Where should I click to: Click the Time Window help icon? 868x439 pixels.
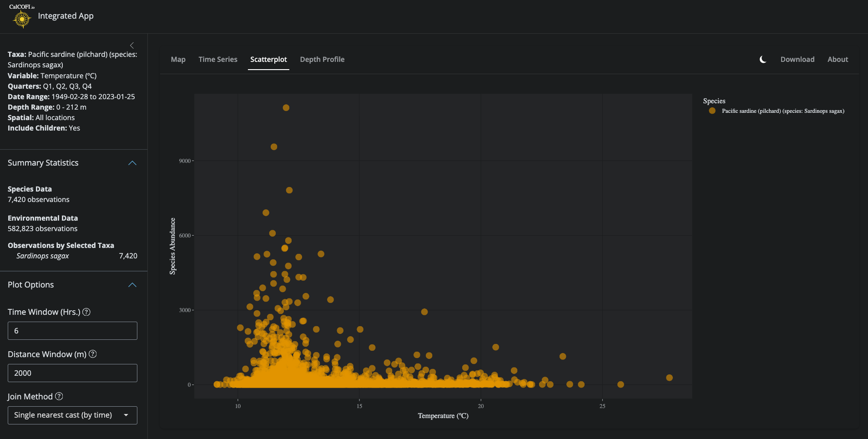[x=86, y=312]
